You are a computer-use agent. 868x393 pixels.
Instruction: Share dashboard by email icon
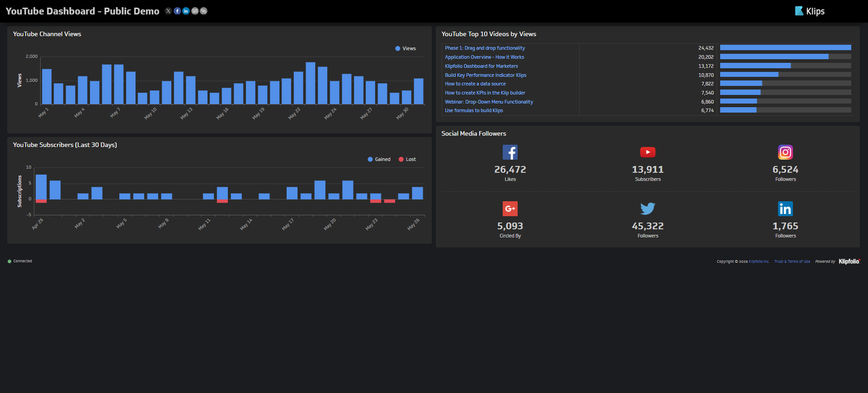[x=195, y=11]
